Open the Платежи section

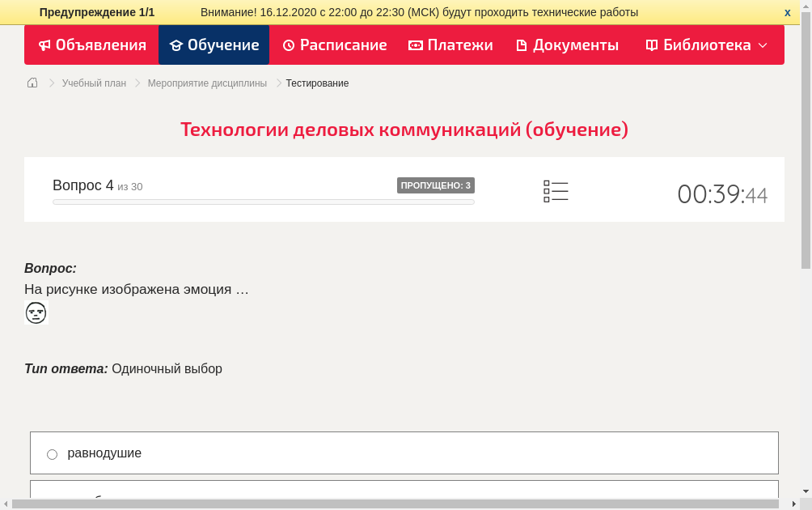[450, 45]
